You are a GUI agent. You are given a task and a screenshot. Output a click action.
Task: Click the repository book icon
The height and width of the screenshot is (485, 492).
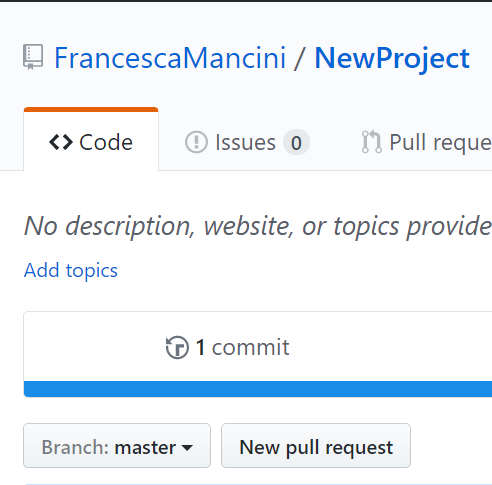33,57
